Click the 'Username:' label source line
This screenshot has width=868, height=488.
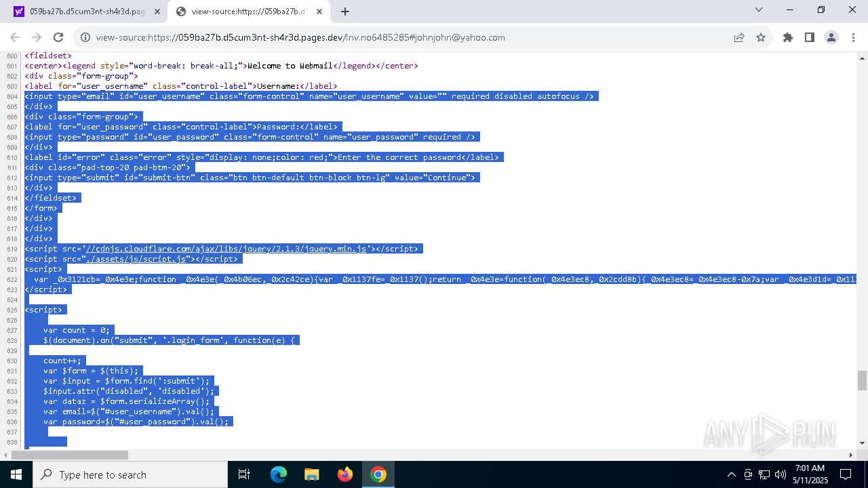tap(181, 86)
